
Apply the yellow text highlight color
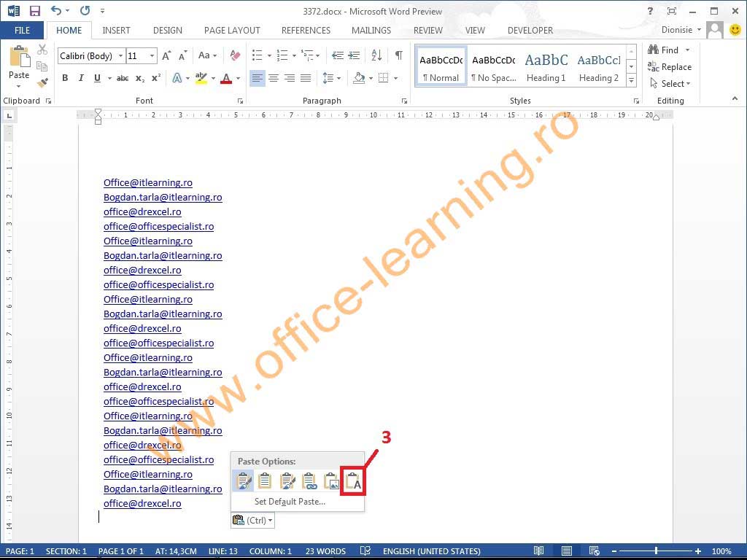click(201, 78)
